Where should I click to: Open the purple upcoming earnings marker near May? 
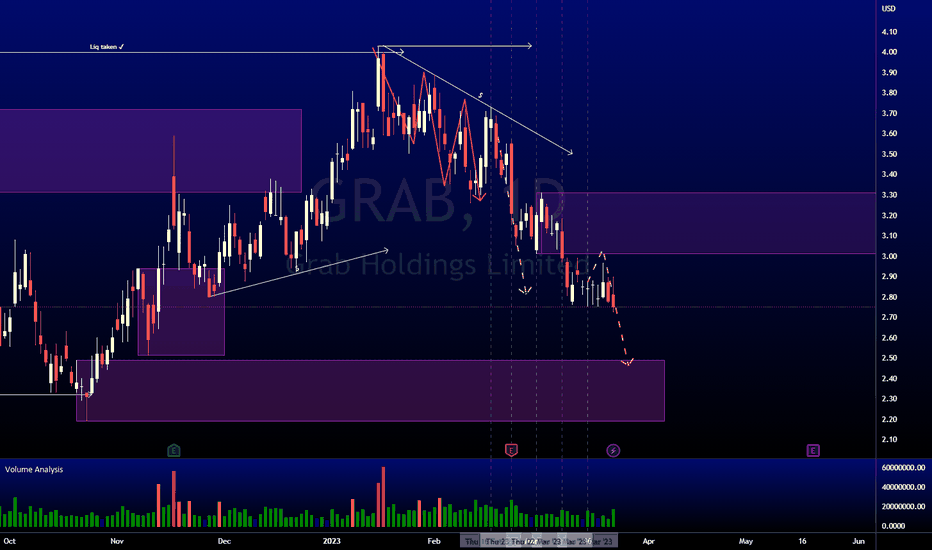(x=813, y=450)
